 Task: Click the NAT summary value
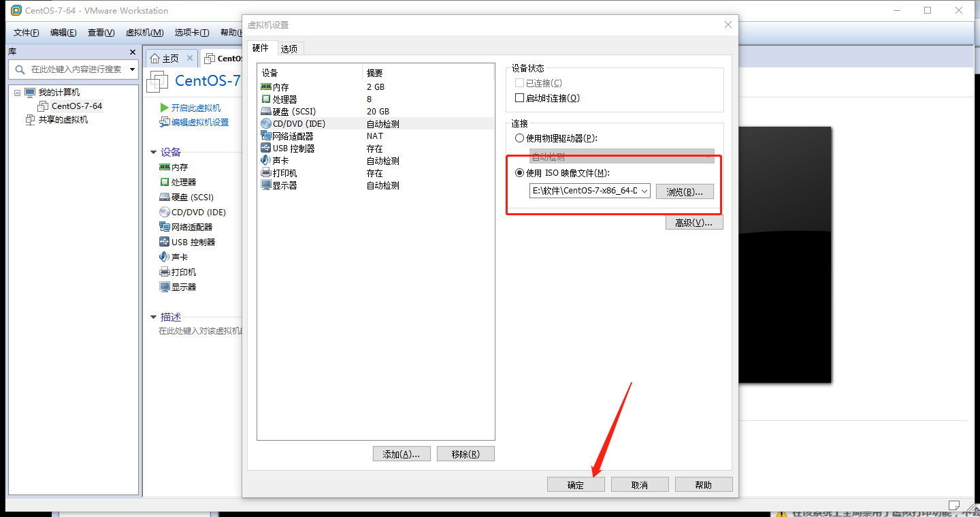click(x=374, y=136)
